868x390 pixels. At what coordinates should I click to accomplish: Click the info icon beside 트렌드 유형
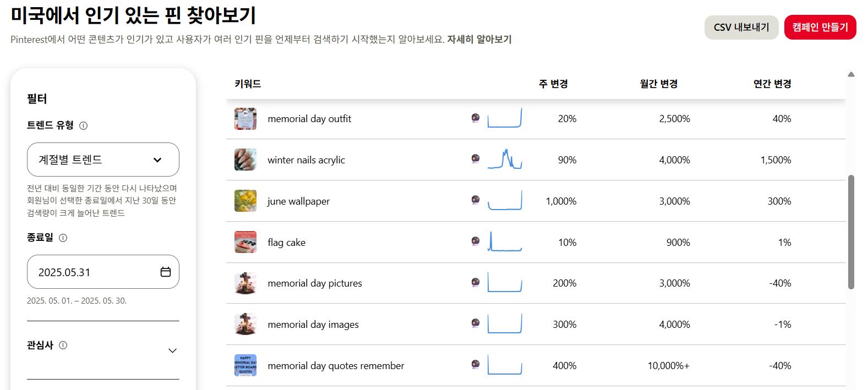tap(83, 125)
